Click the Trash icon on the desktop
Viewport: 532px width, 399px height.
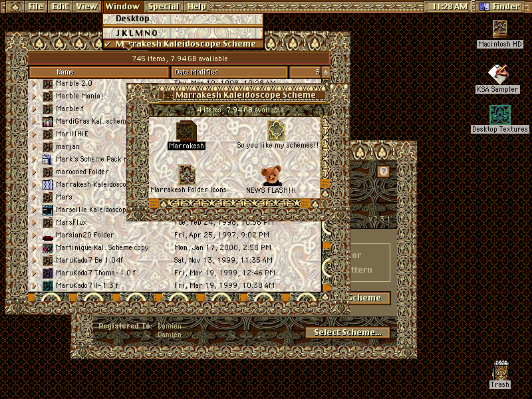coord(501,370)
